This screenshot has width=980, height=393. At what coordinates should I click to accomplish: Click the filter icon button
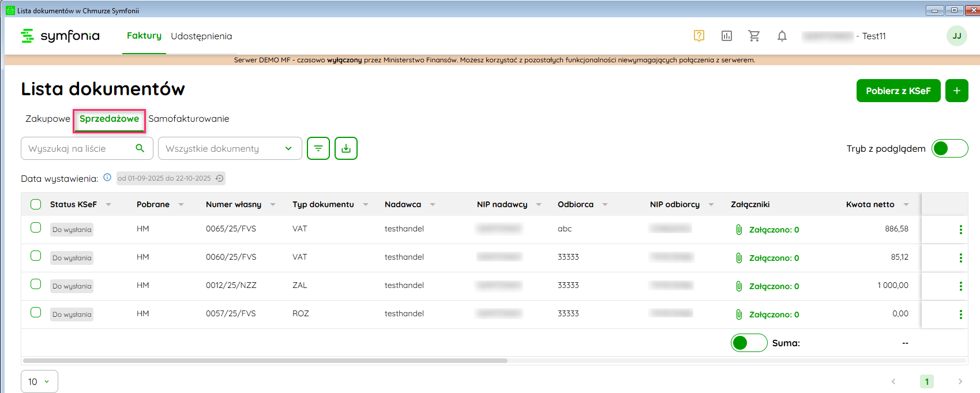[x=318, y=148]
